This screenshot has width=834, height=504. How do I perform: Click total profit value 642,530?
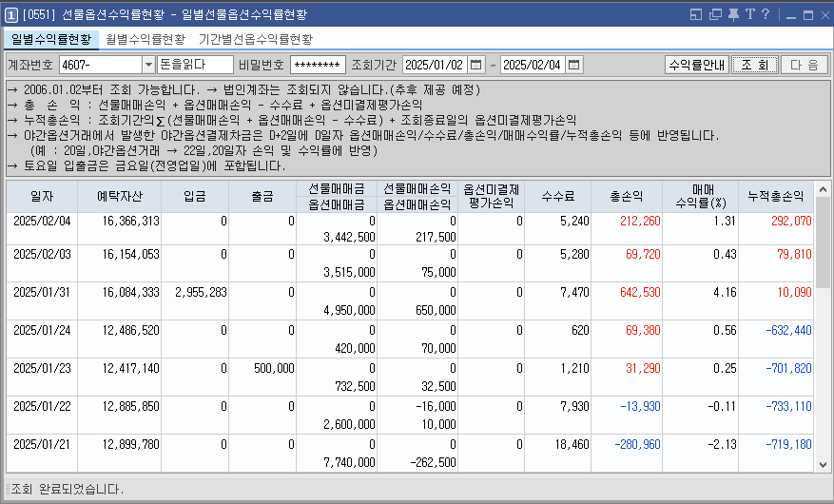tap(640, 292)
